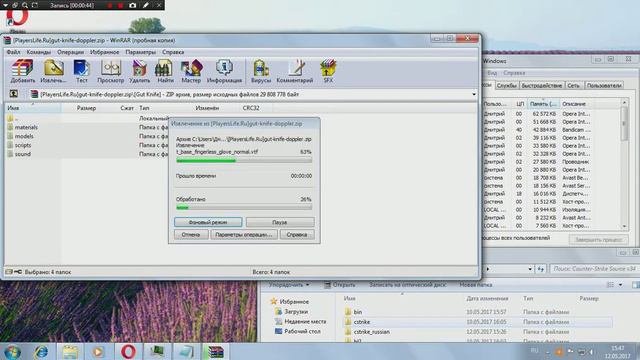The height and width of the screenshot is (360, 640).
Task: Open the Справка menu in WinRAR
Action: pos(173,52)
